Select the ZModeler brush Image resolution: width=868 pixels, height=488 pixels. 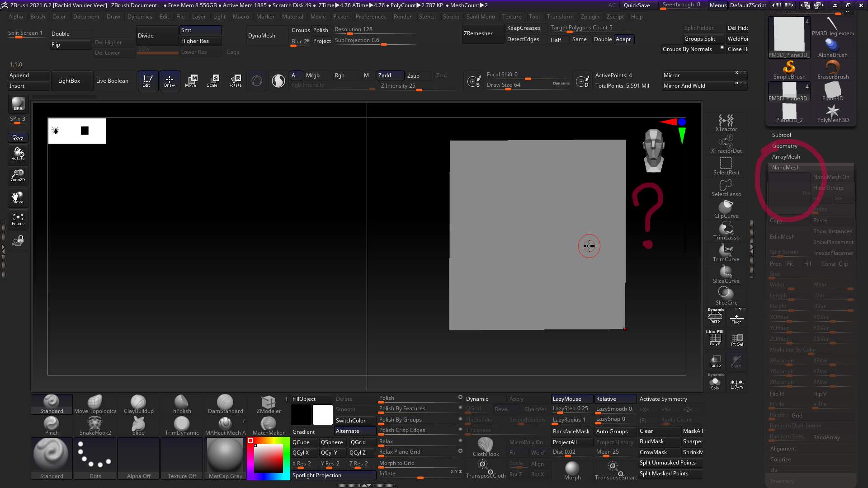(x=268, y=404)
